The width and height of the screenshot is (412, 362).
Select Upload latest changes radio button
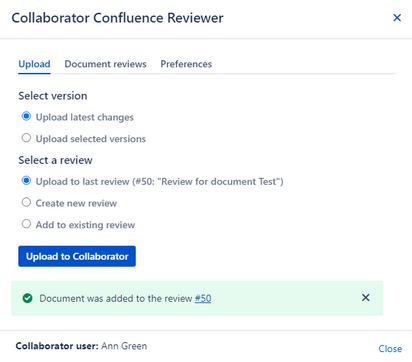26,116
